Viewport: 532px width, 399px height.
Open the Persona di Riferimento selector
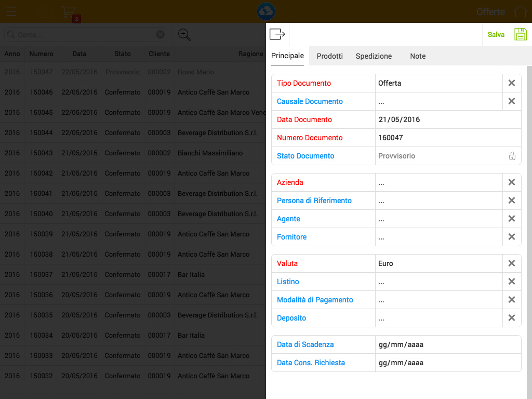438,201
